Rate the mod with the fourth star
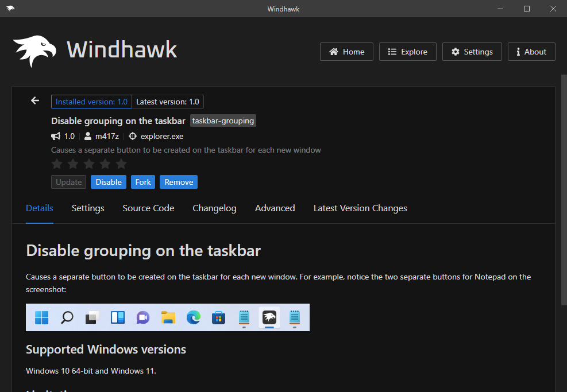The width and height of the screenshot is (567, 392). (105, 164)
